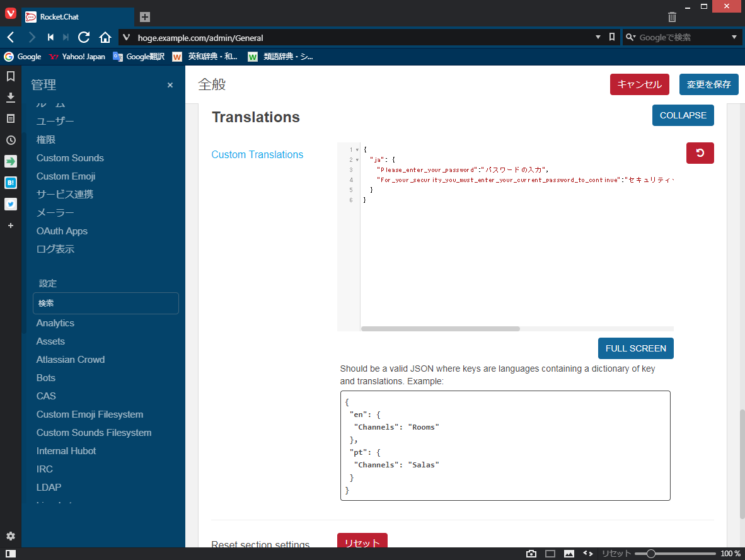Open the Downloads panel
This screenshot has width=745, height=560.
(x=10, y=98)
